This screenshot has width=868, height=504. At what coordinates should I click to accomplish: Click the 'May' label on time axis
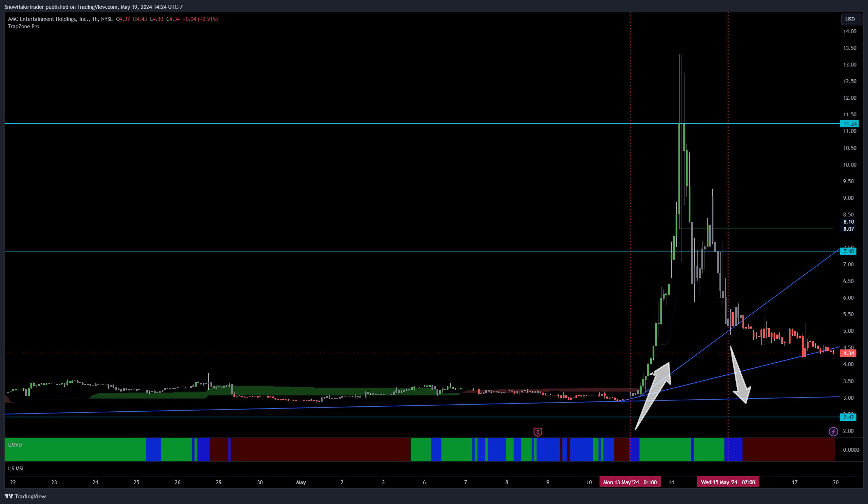301,482
